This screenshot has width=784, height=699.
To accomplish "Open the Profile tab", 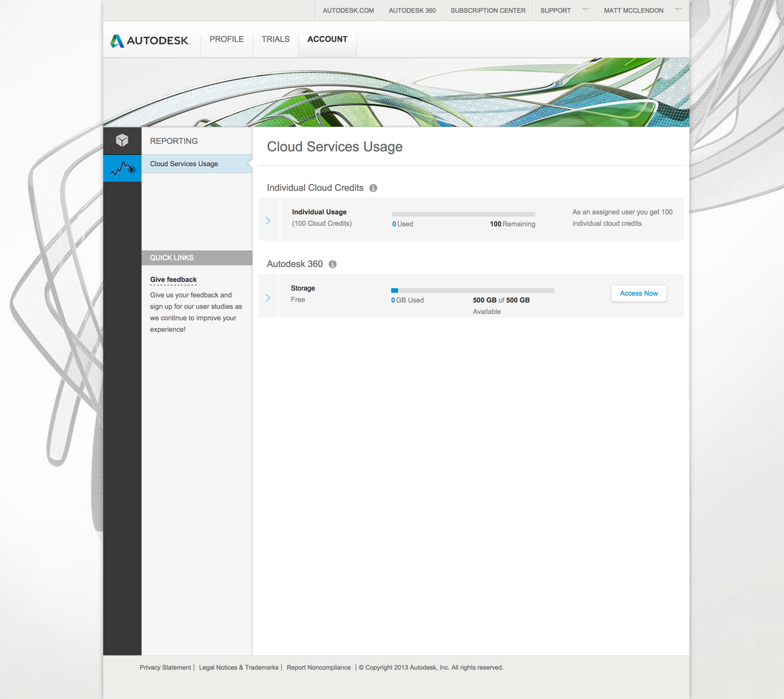I will [227, 39].
